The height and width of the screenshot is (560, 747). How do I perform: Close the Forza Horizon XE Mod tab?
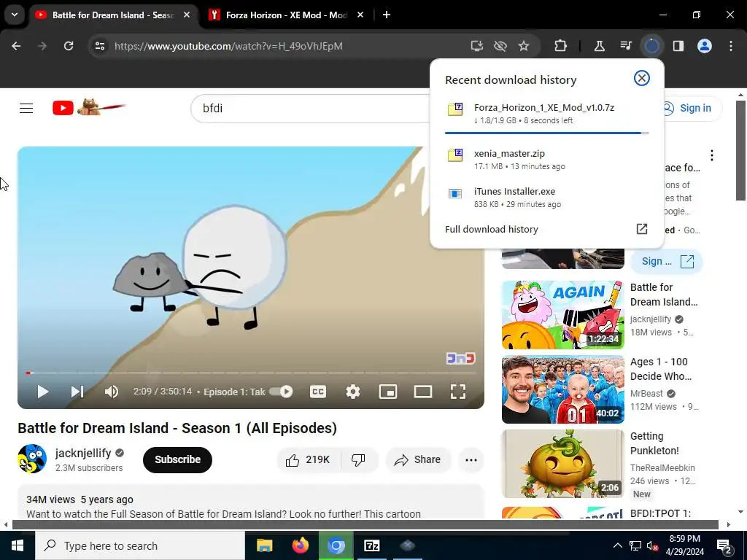(360, 15)
